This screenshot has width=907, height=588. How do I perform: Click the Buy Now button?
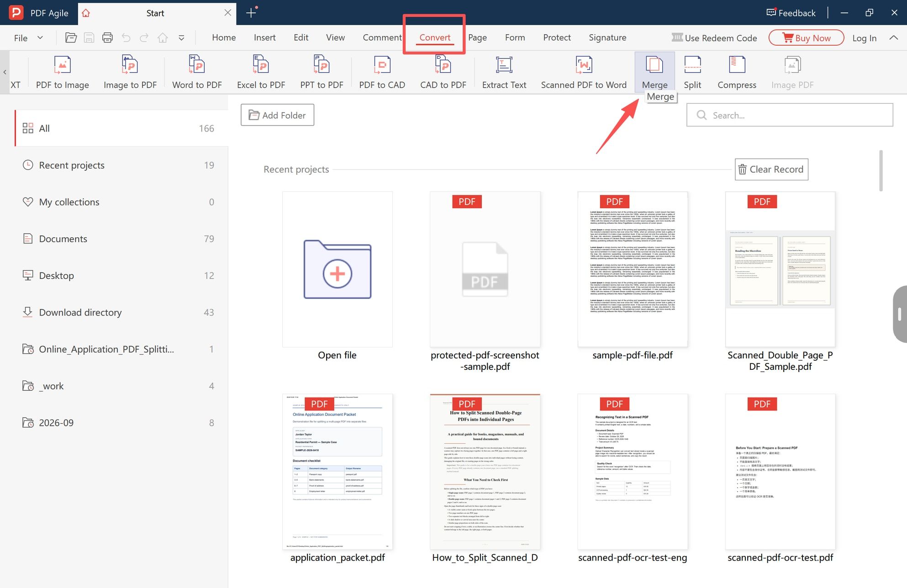click(807, 38)
